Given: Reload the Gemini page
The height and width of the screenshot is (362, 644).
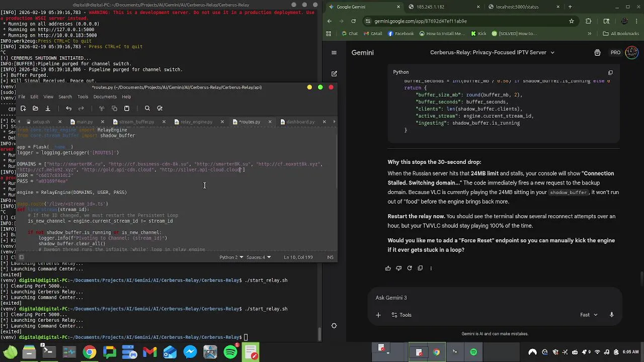Looking at the screenshot, I should click(353, 21).
